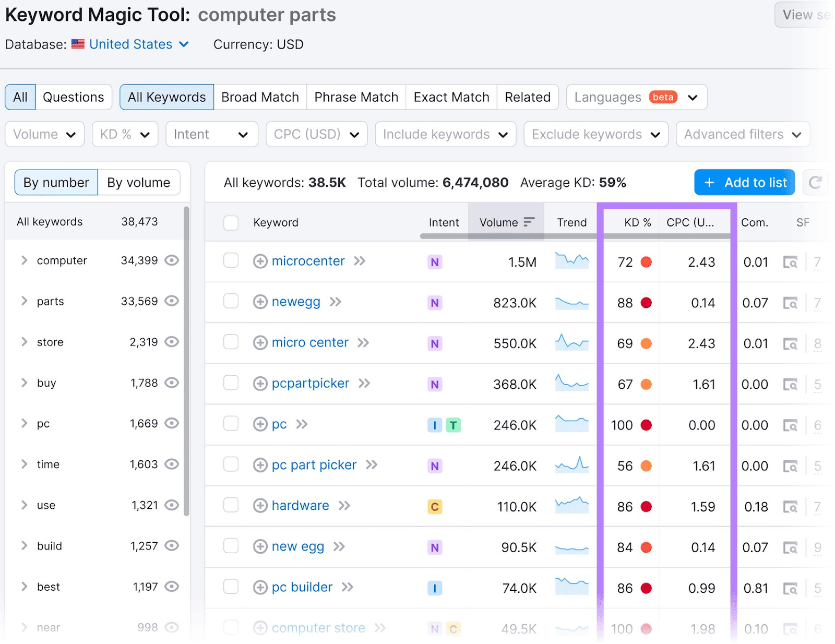Switch to the Broad Match tab
This screenshot has height=644, width=835.
coord(260,98)
